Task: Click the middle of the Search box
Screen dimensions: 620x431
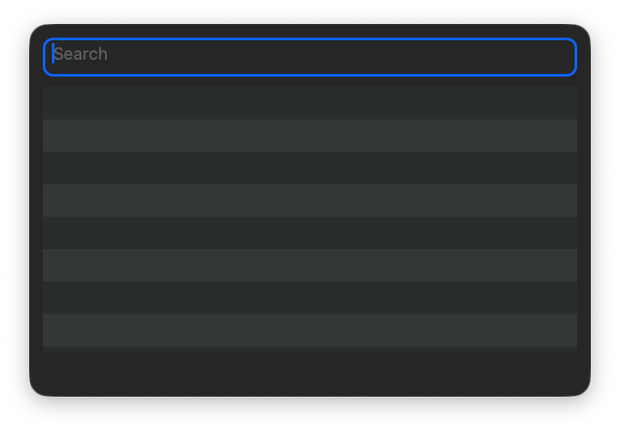Action: click(x=310, y=57)
